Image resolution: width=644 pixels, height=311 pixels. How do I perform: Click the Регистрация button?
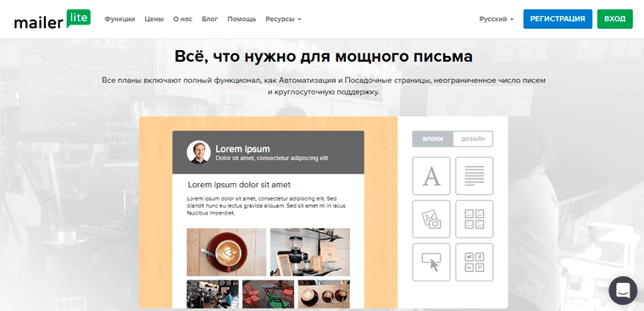[558, 19]
